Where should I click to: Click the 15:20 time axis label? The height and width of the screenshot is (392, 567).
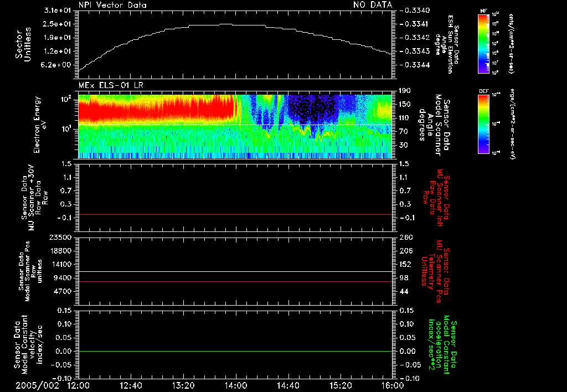[x=341, y=385]
